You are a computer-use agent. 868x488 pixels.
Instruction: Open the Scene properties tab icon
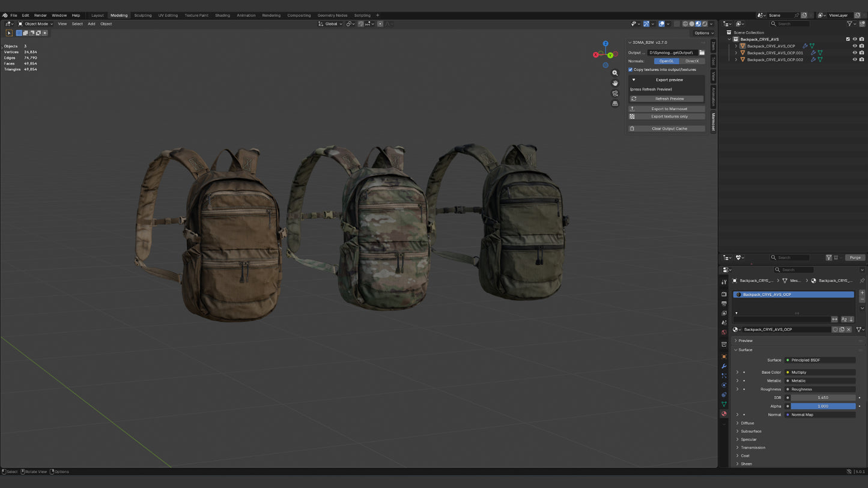coord(724,323)
